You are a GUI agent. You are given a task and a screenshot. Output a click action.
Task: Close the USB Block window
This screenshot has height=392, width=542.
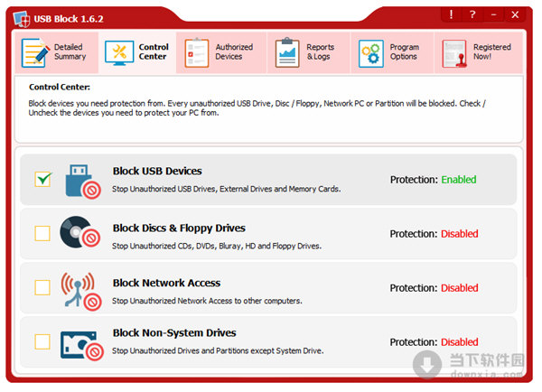coord(515,14)
